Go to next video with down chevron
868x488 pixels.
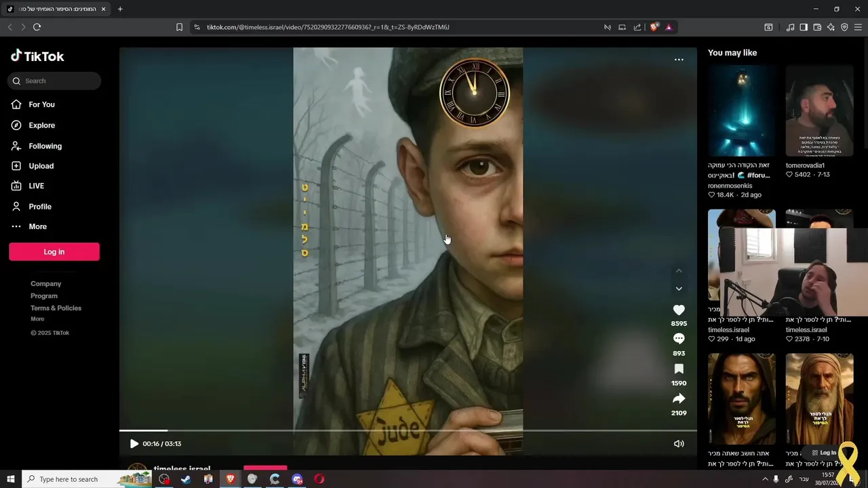[679, 289]
